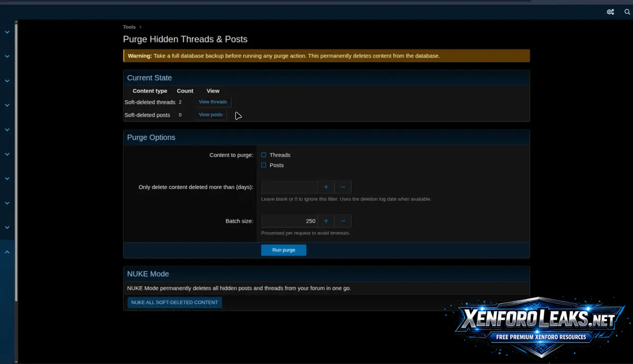Increase batch size with plus button
The image size is (633, 364).
point(326,221)
